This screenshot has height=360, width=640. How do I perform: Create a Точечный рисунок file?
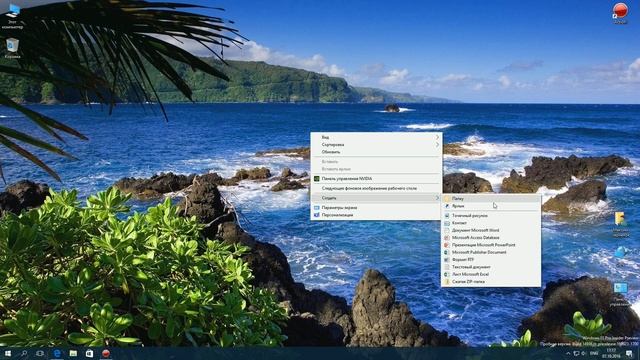coord(491,216)
